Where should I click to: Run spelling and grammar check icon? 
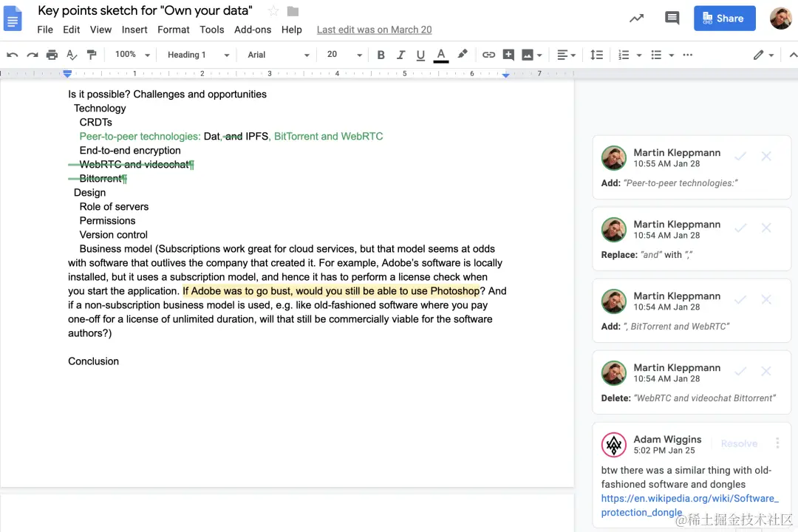[72, 55]
